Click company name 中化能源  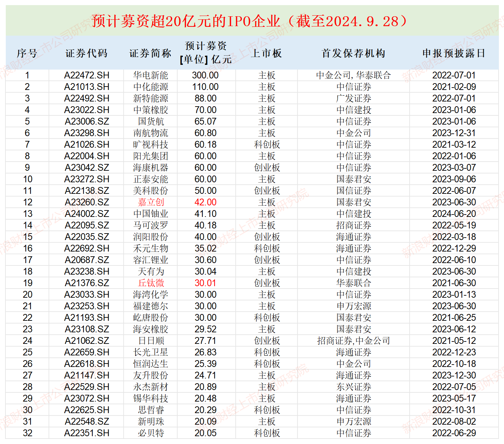150,87
